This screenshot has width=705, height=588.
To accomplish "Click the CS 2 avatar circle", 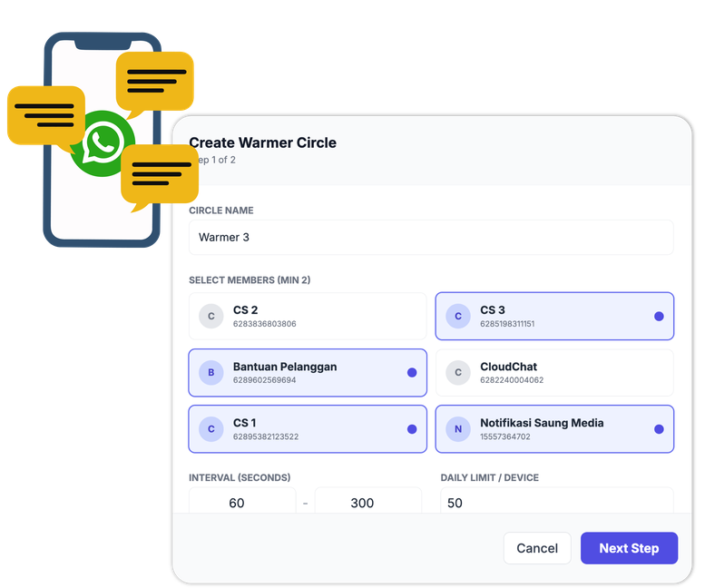I will click(x=211, y=316).
